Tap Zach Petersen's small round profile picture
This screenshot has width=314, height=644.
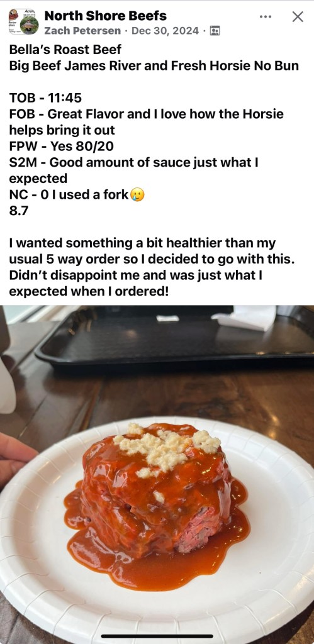coord(29,25)
